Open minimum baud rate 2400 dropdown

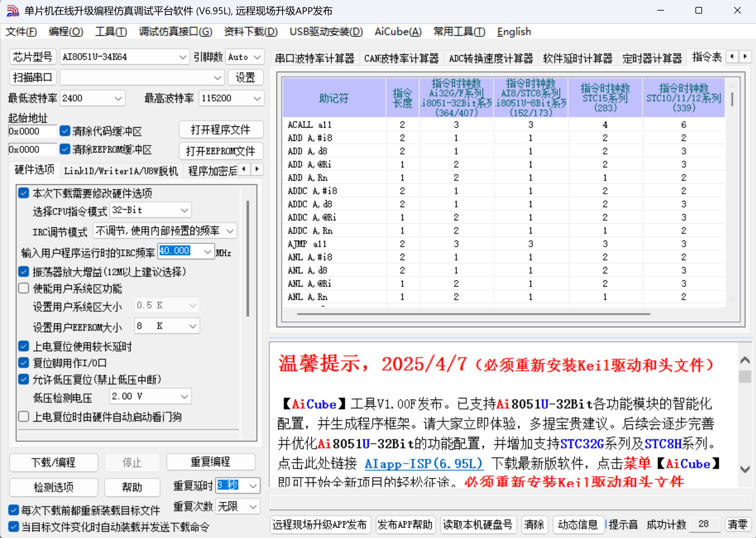pyautogui.click(x=92, y=98)
